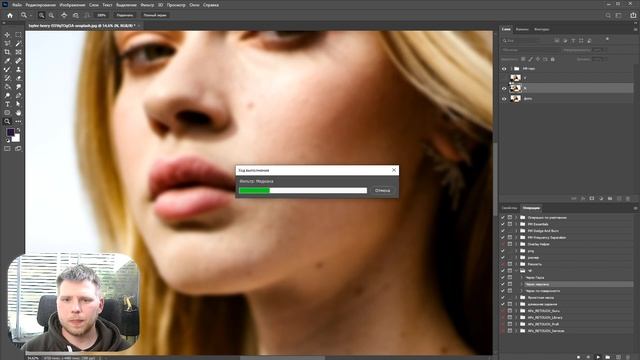
Task: Select the Zoom tool in toolbox
Action: tap(7, 121)
